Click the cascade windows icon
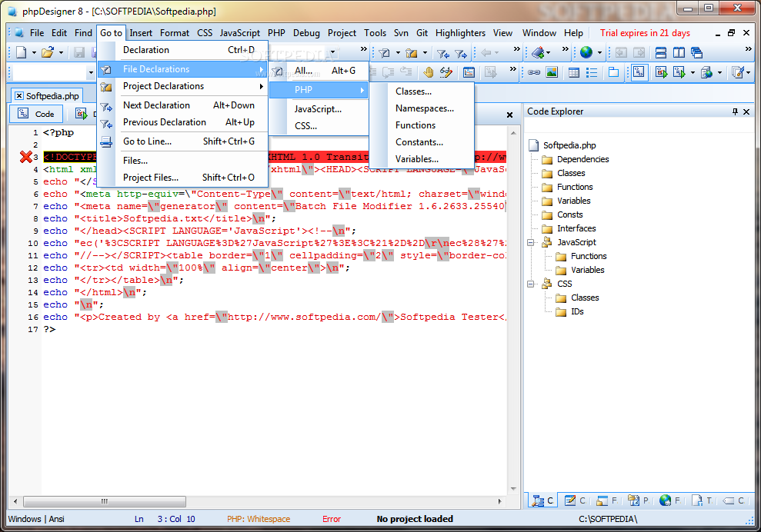Viewport: 761px width, 532px height. [x=696, y=52]
